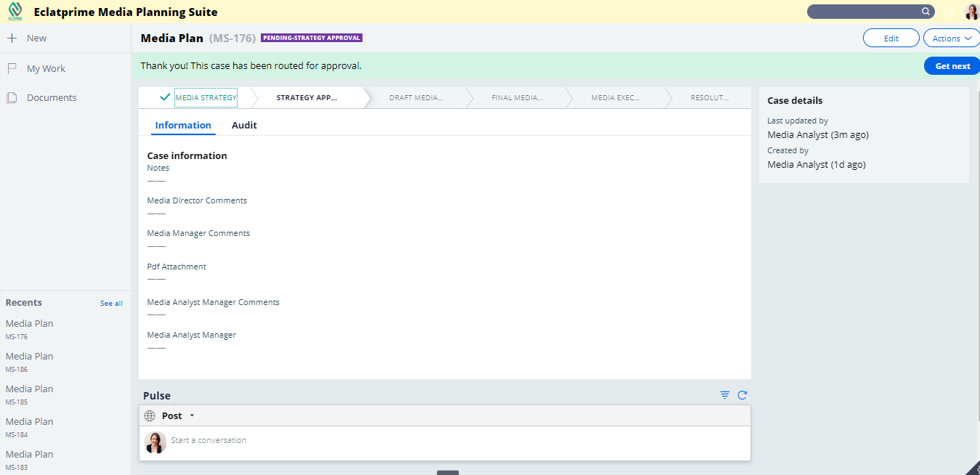
Task: Open My Work in sidebar
Action: tap(46, 68)
